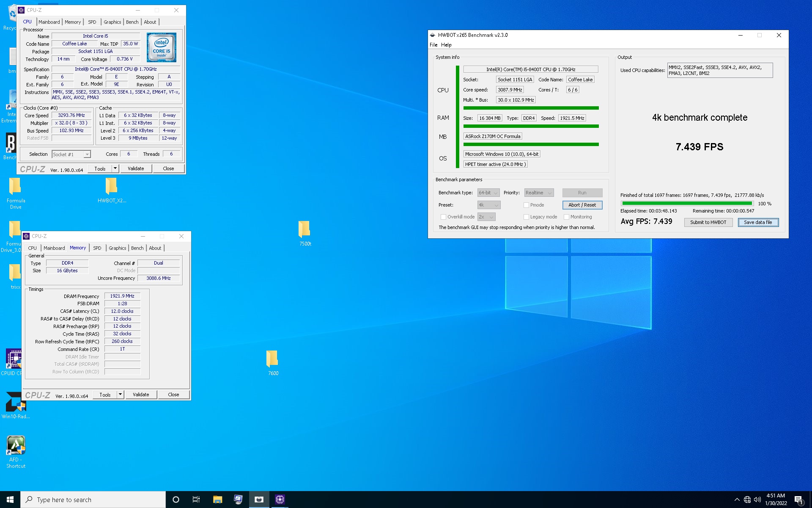Enable the Overkill mode checkbox
Image resolution: width=812 pixels, height=508 pixels.
[443, 217]
